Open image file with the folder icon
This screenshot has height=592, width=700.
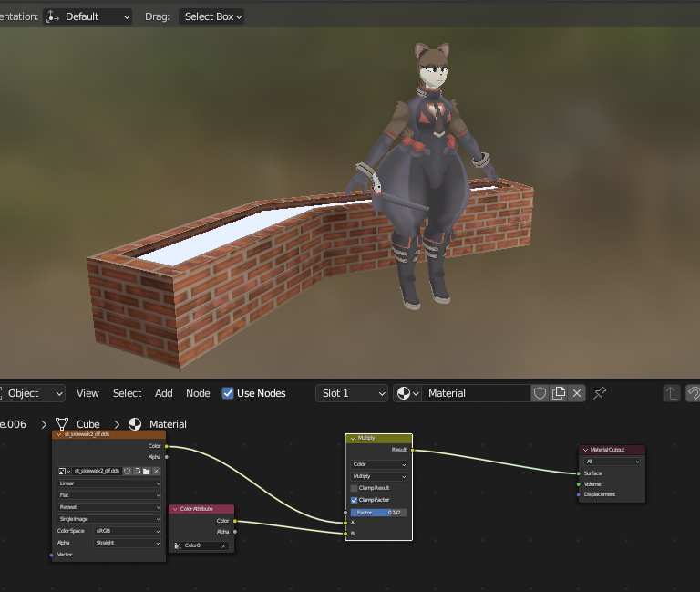[146, 471]
